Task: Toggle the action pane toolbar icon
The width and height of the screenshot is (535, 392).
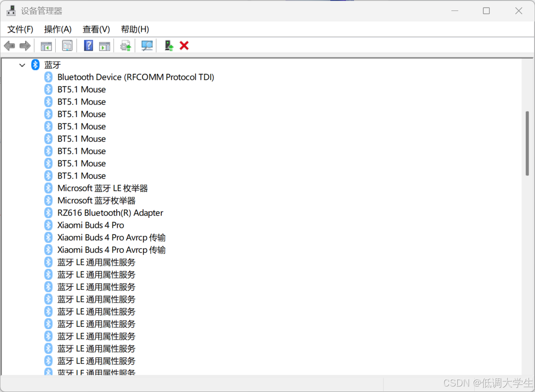Action: [x=105, y=46]
